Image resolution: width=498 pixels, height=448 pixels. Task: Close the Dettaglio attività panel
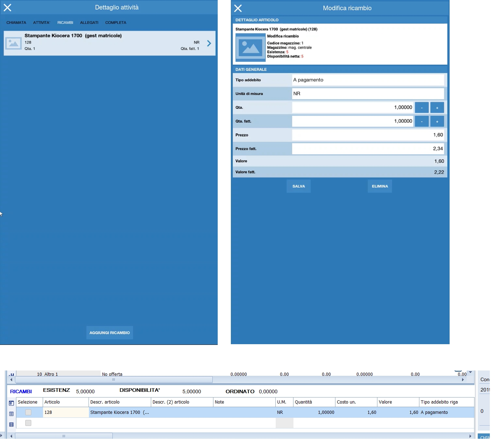pyautogui.click(x=7, y=7)
